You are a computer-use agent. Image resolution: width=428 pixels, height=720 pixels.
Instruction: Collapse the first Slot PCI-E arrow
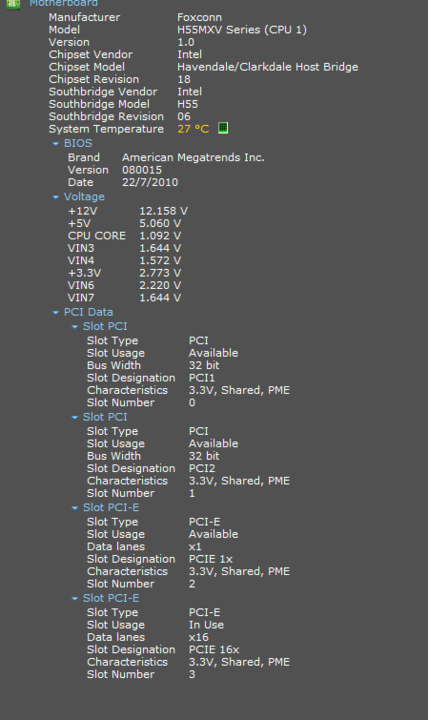click(74, 508)
